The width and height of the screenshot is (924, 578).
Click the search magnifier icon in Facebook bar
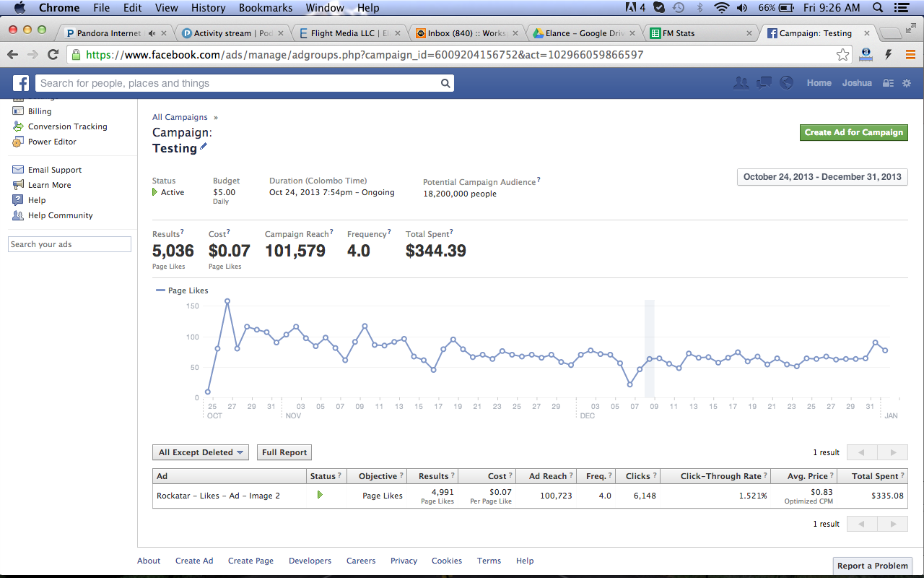click(445, 83)
